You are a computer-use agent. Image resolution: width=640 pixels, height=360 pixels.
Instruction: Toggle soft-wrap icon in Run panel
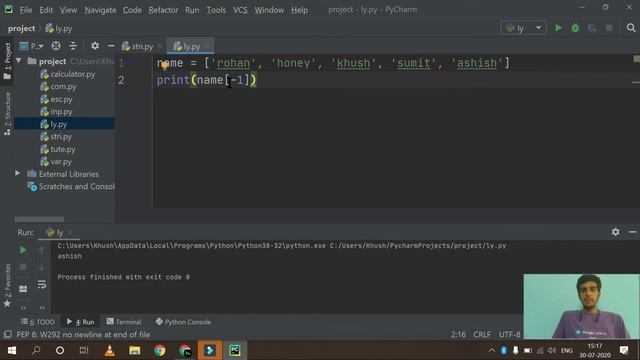pos(42,284)
